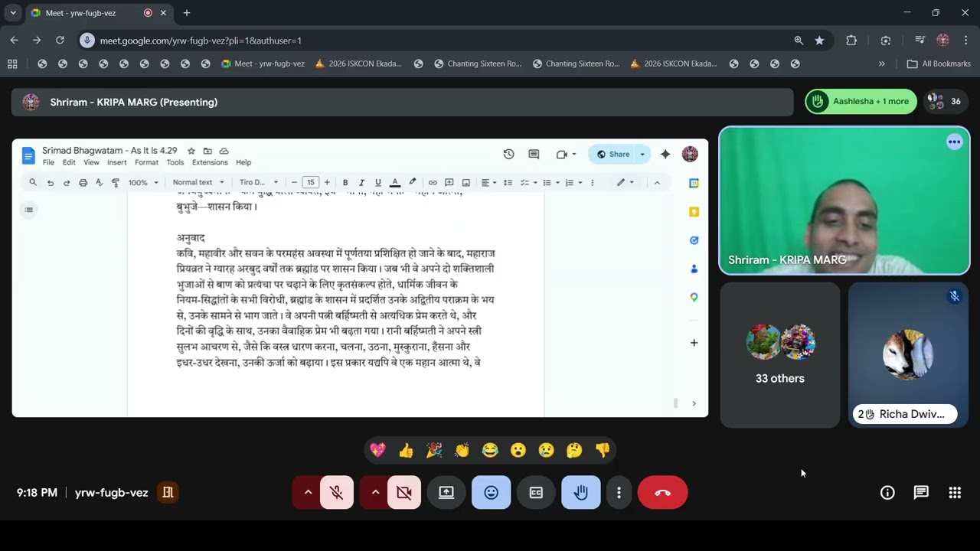980x551 pixels.
Task: Turn on captions in Meet
Action: (x=536, y=493)
